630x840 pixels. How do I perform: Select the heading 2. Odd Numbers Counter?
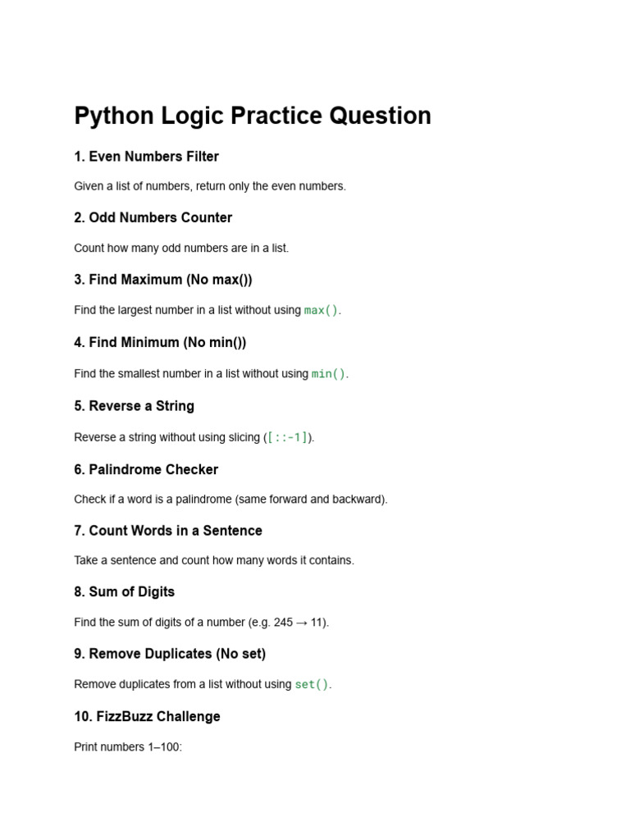[x=153, y=217]
